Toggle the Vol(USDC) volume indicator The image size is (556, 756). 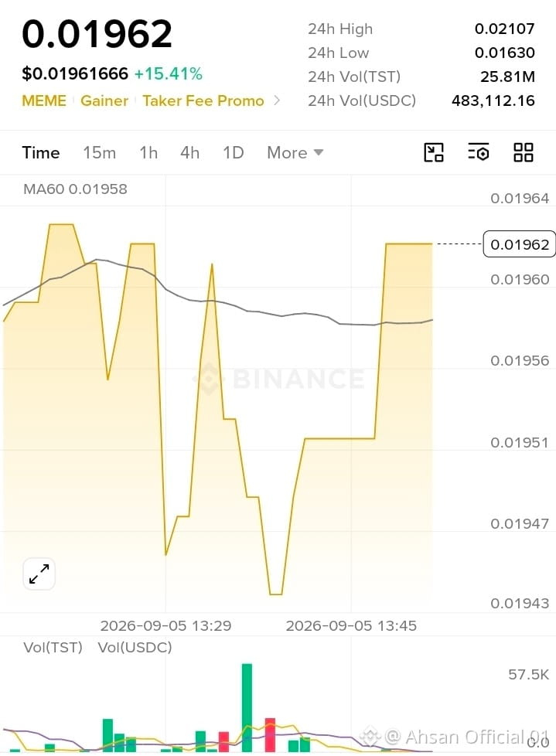click(x=135, y=647)
